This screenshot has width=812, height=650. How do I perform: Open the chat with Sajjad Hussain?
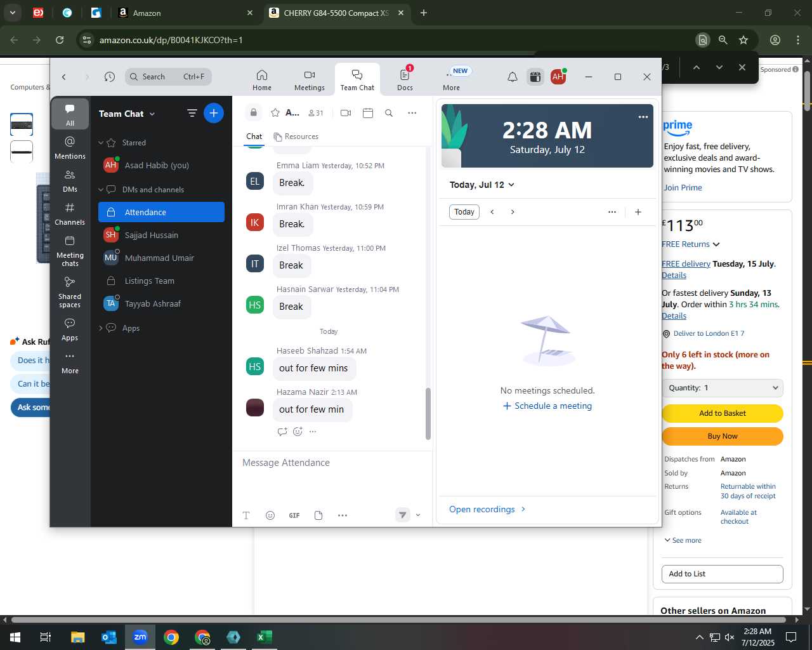pos(161,235)
